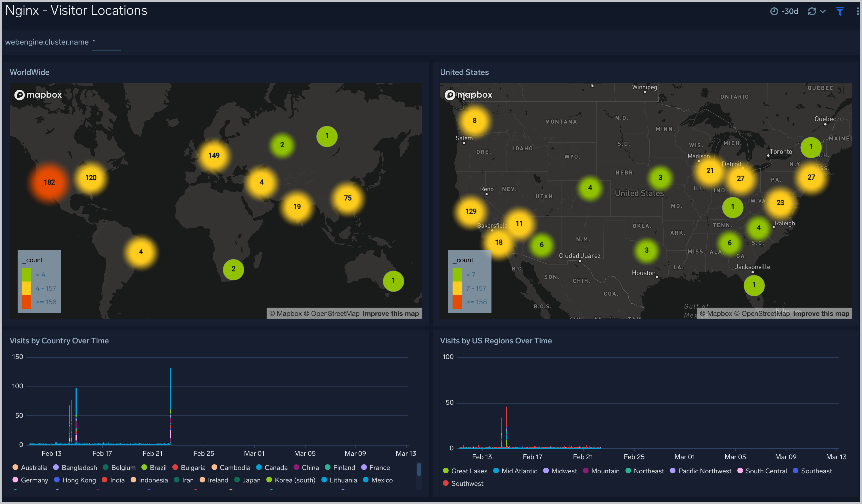Toggle Southeast series in regions legend

[x=812, y=471]
